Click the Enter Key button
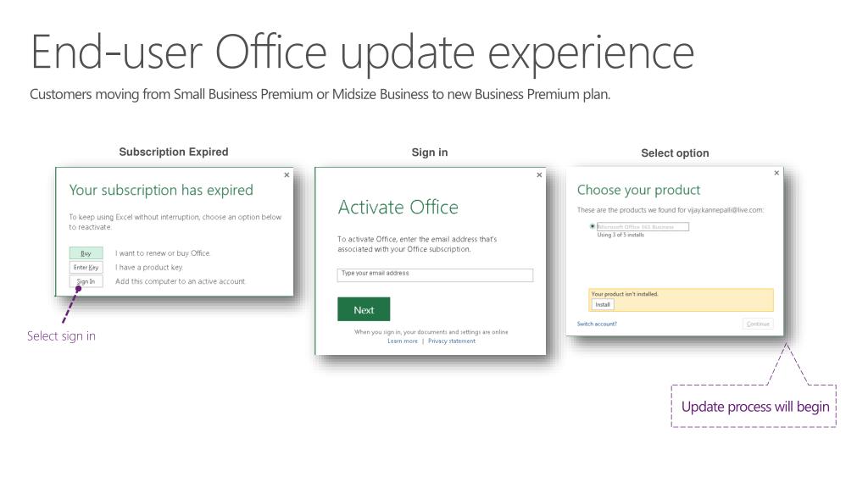Image resolution: width=868 pixels, height=488 pixels. pos(86,267)
